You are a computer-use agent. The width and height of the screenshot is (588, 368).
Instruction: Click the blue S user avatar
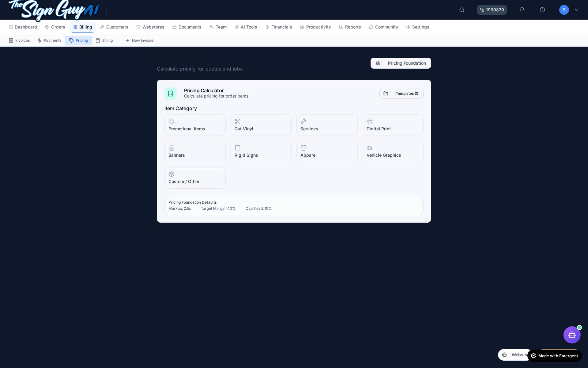point(564,10)
